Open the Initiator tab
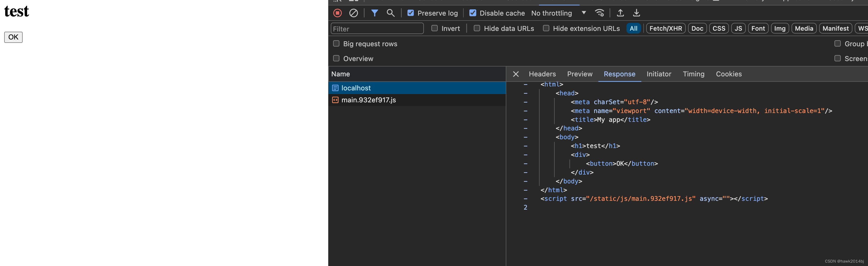Viewport: 868px width, 266px height. [659, 74]
